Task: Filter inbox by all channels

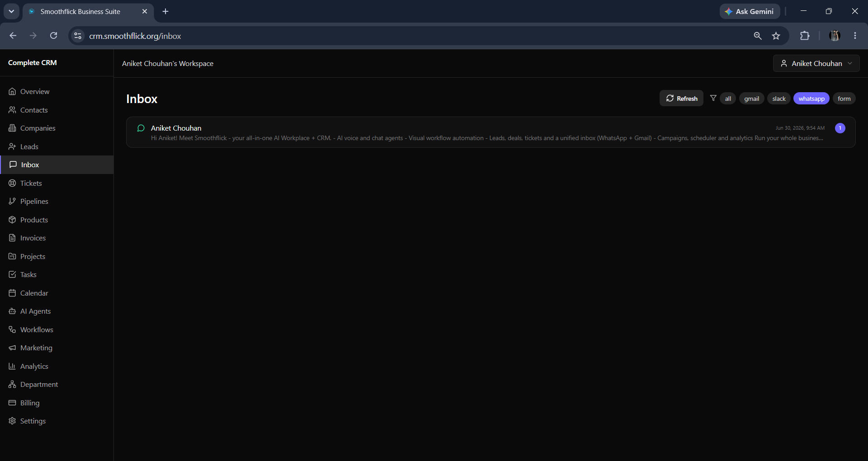Action: pos(728,99)
